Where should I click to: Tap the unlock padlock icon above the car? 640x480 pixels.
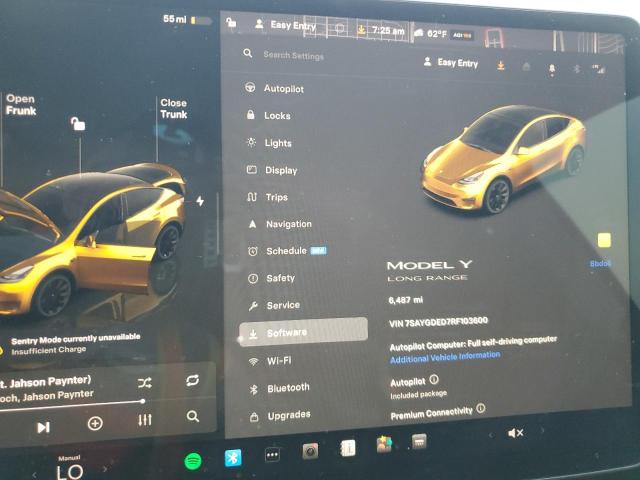(78, 123)
